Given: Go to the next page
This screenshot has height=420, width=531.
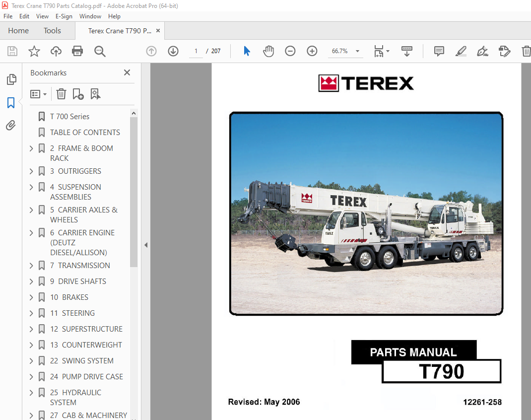Looking at the screenshot, I should (173, 51).
